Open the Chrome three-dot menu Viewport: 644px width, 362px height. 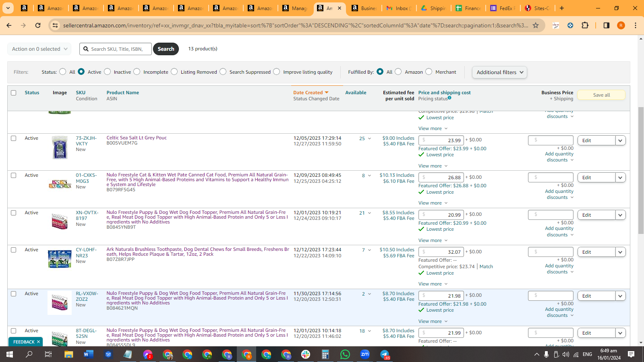click(636, 25)
